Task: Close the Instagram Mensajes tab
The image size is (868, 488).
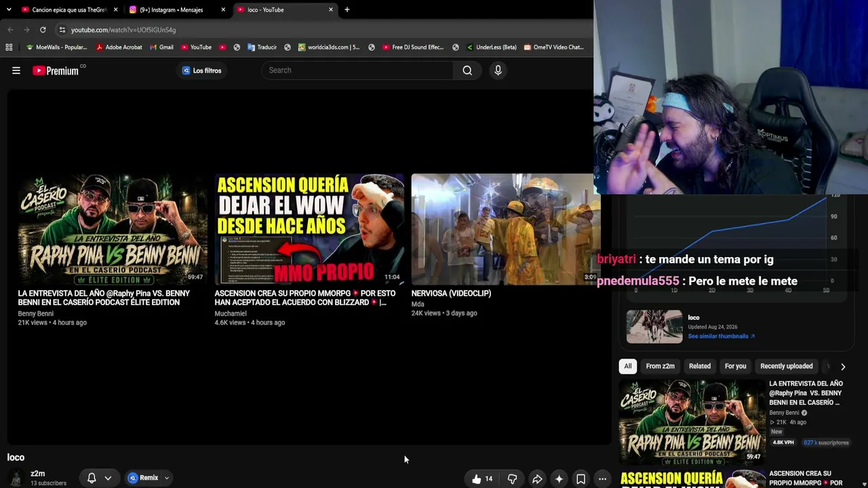Action: (223, 9)
